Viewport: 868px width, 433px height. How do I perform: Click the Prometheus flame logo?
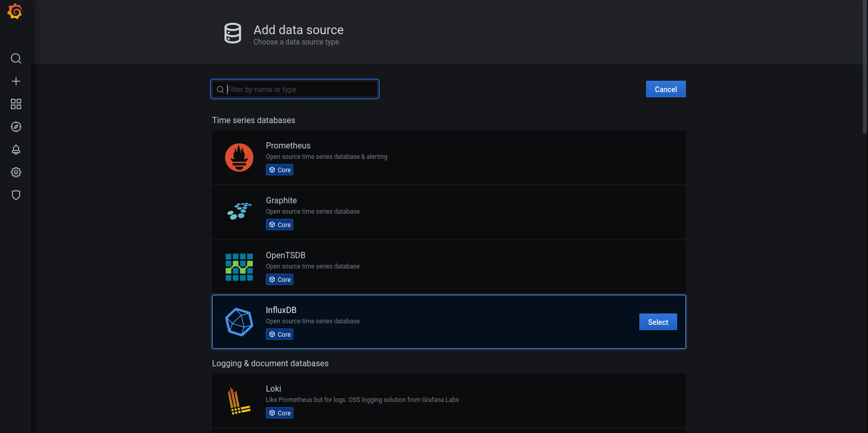(239, 157)
